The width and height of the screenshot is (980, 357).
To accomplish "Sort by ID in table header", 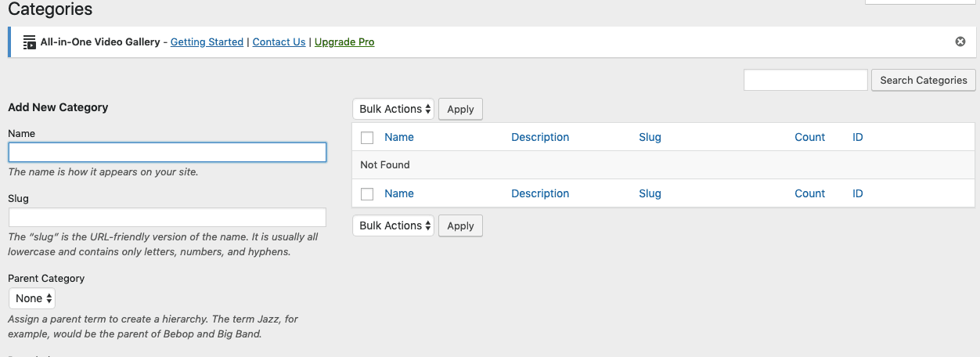I will point(858,137).
